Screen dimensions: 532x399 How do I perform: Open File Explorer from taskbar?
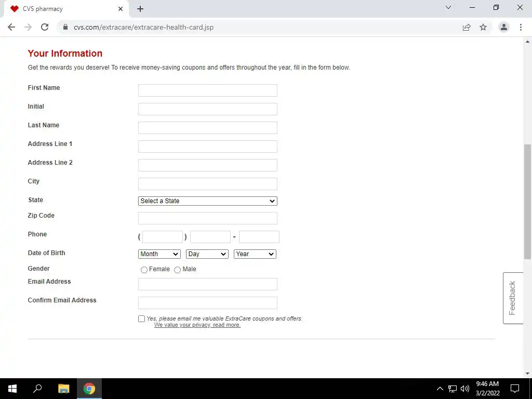tap(63, 389)
